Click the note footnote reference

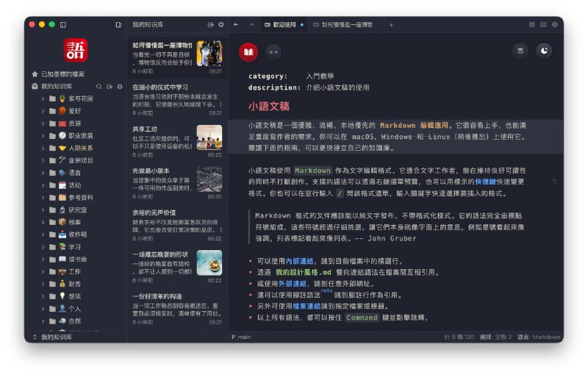coord(326,291)
